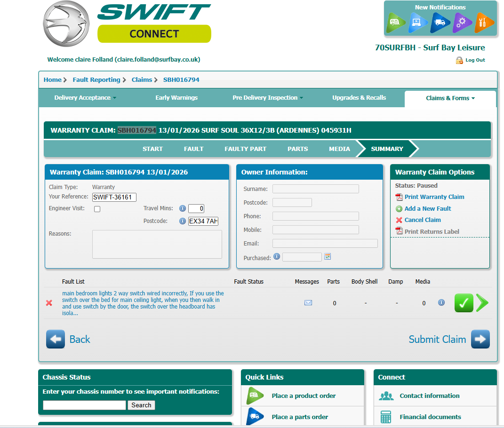This screenshot has height=428, width=504.
Task: Click the Print Returns Label link
Action: [432, 232]
